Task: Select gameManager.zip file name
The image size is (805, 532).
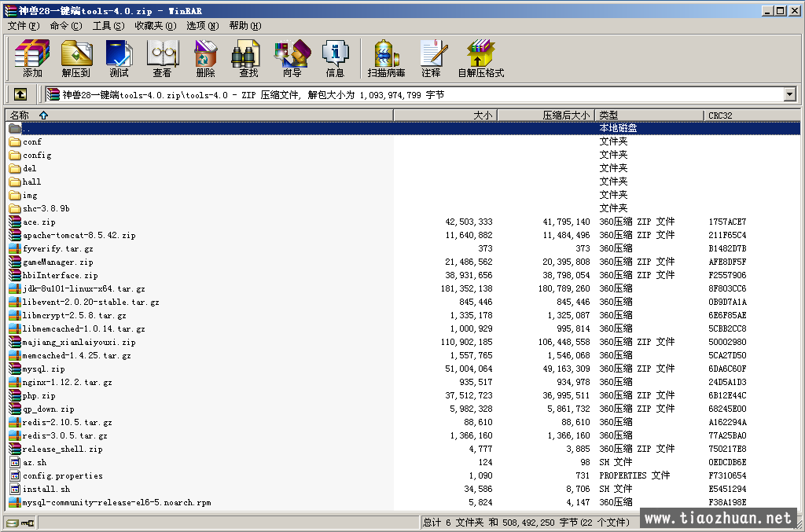Action: (x=58, y=262)
